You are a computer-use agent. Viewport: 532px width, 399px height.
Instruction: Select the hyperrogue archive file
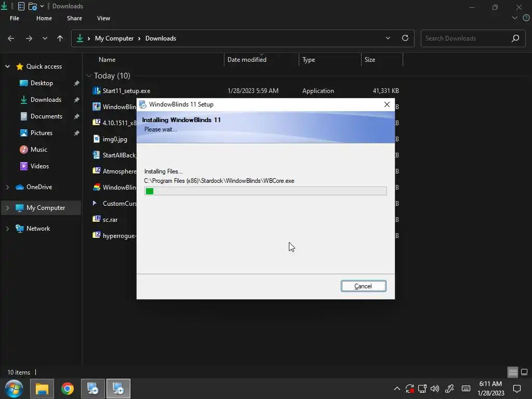pos(119,236)
